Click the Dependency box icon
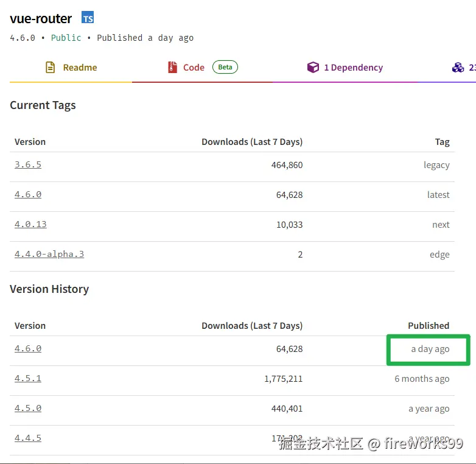 (x=313, y=67)
